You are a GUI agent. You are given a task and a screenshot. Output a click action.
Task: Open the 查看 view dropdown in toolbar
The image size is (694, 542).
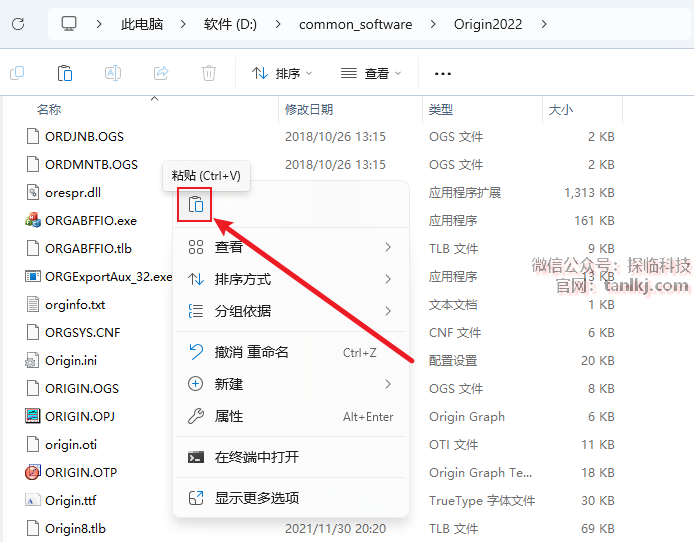[371, 73]
